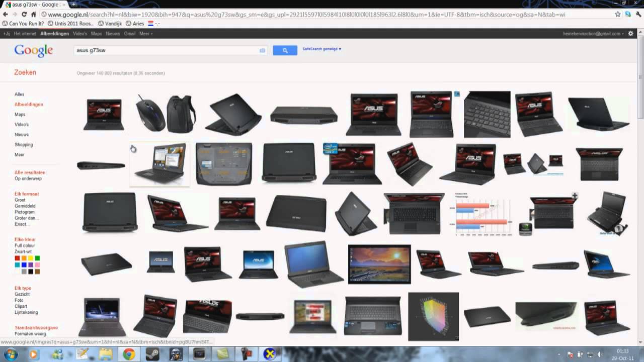Open the benchmark bar chart thumbnail
The height and width of the screenshot is (362, 644).
click(483, 214)
